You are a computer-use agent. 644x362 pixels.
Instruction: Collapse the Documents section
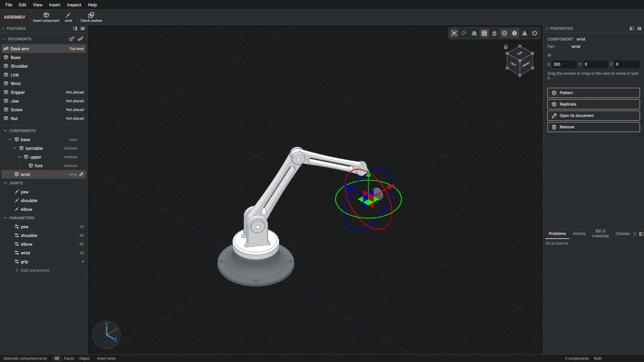(x=5, y=39)
